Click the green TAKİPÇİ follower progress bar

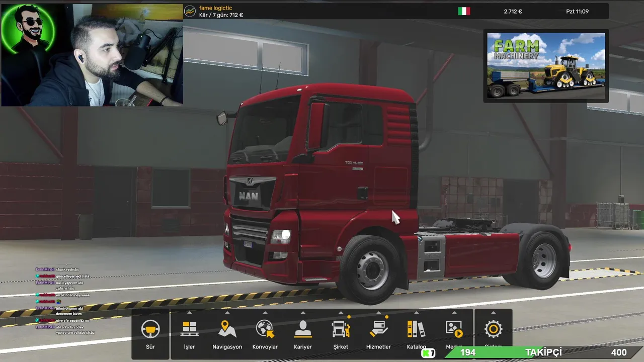click(543, 352)
